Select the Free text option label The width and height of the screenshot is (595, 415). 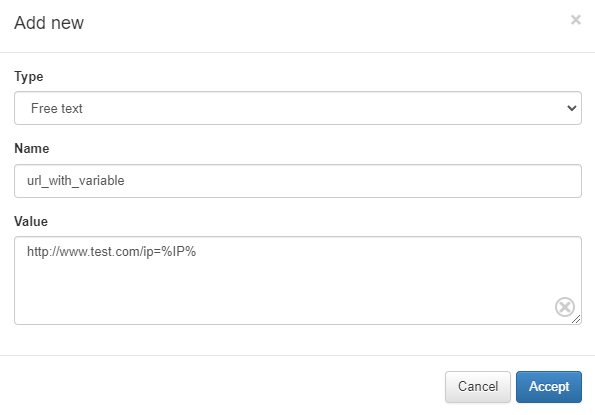click(x=57, y=108)
